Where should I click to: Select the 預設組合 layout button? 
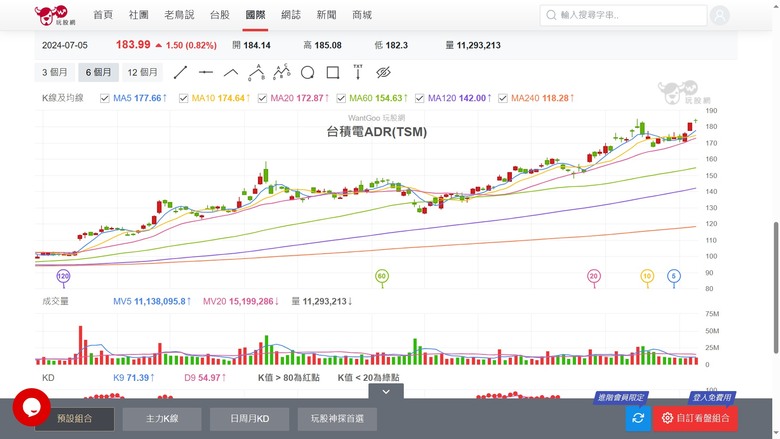tap(75, 419)
